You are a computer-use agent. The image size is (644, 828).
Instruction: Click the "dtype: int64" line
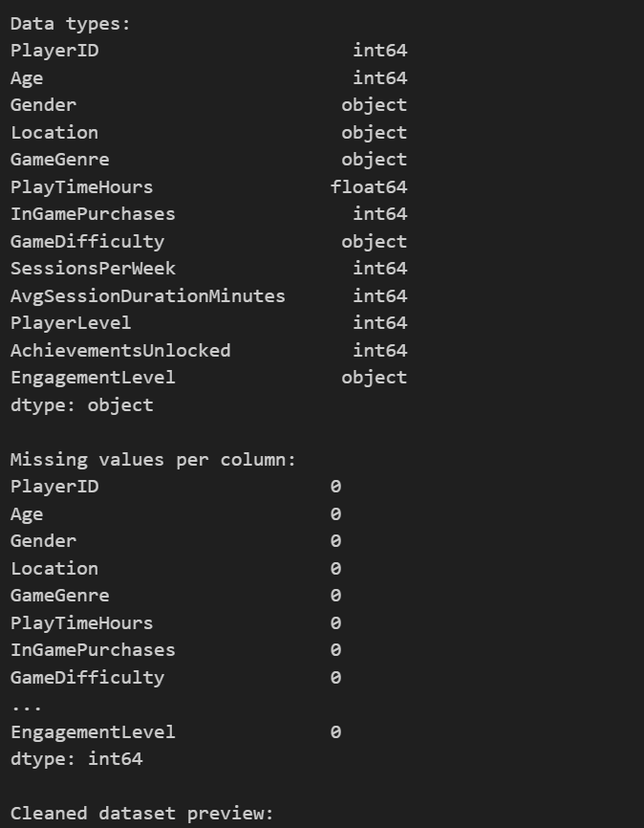76,759
